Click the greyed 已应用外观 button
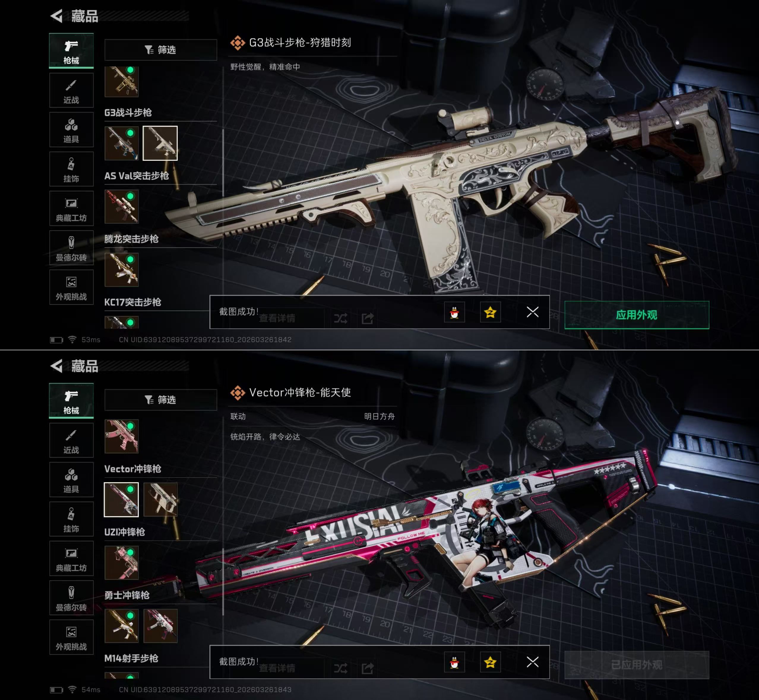The image size is (759, 700). [x=637, y=665]
